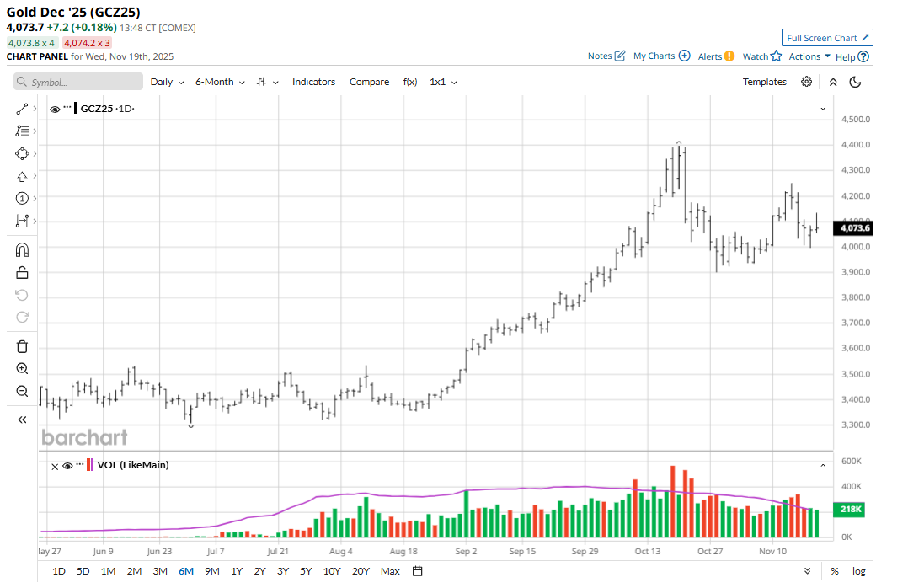Select the 2M range
The image size is (908, 588).
click(x=134, y=571)
